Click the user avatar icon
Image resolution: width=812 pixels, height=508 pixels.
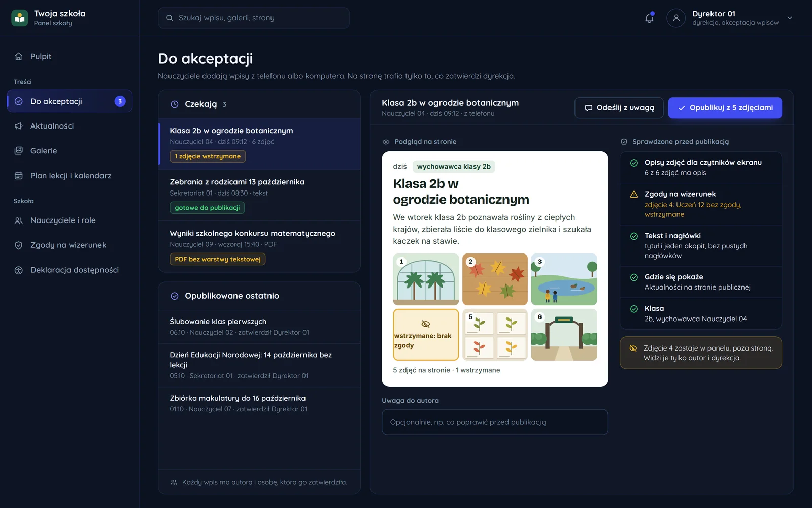676,18
